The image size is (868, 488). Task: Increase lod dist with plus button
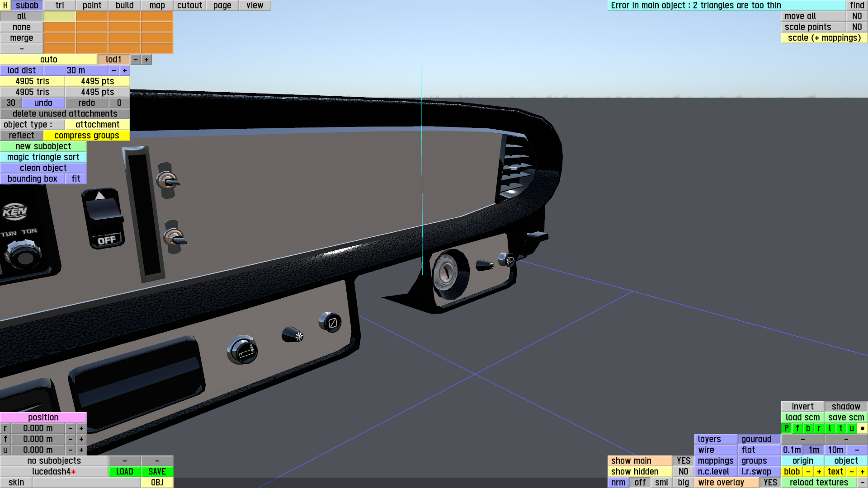click(124, 70)
